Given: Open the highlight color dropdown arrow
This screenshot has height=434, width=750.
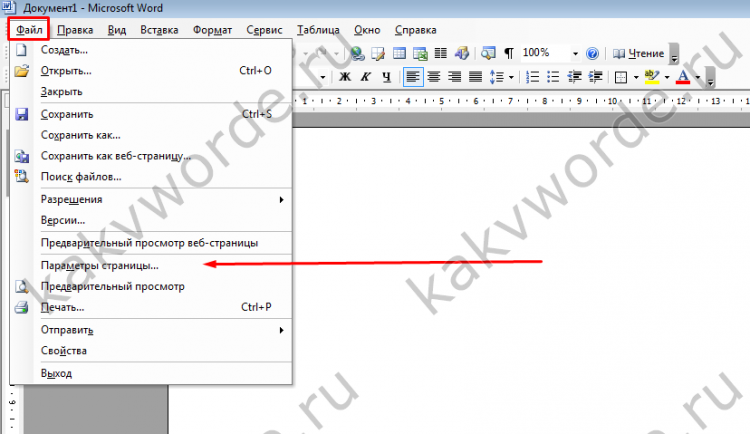Looking at the screenshot, I should 667,77.
